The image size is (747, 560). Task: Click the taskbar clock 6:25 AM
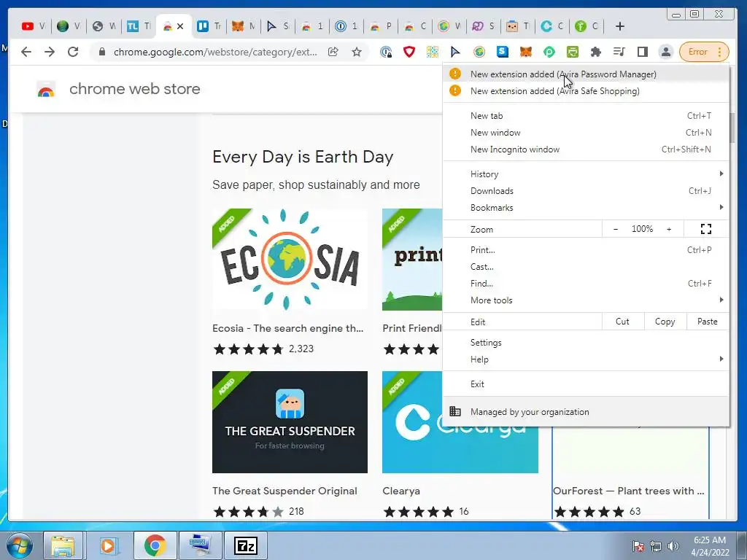point(710,546)
